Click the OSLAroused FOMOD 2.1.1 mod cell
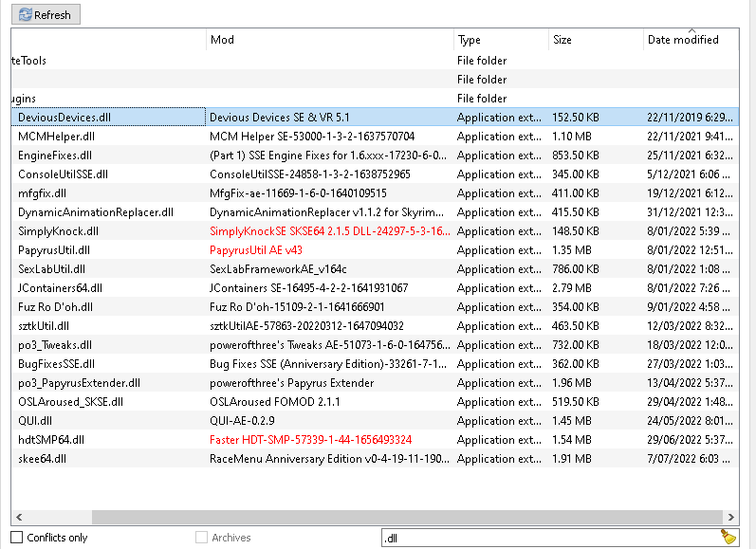Image resolution: width=756 pixels, height=549 pixels. coord(275,402)
